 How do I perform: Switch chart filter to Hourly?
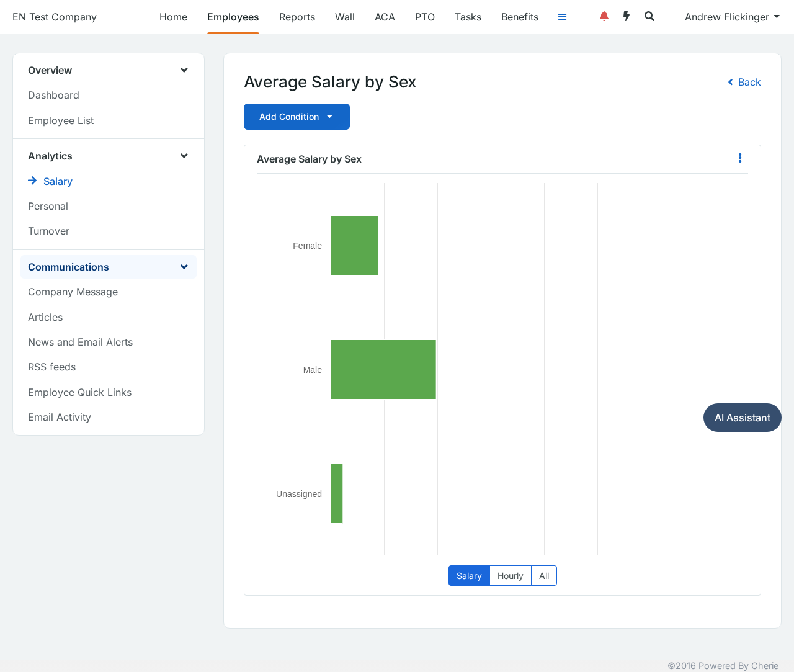pos(510,576)
